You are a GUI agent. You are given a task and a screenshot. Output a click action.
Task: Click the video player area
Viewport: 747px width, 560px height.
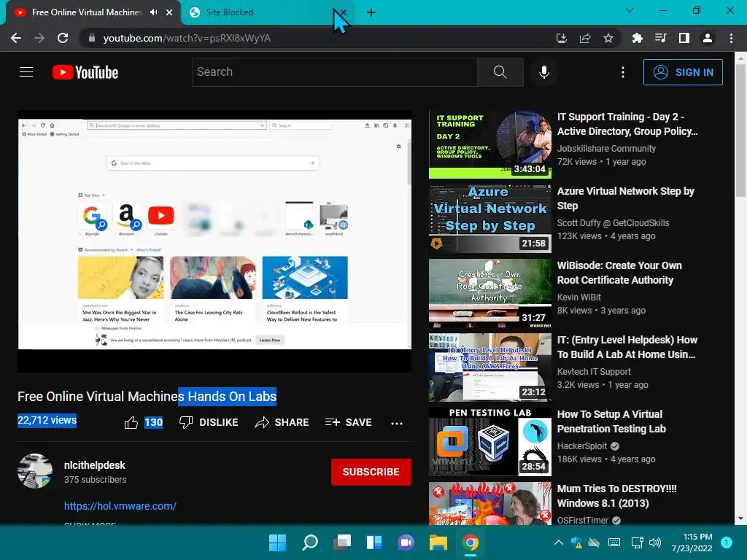(214, 241)
